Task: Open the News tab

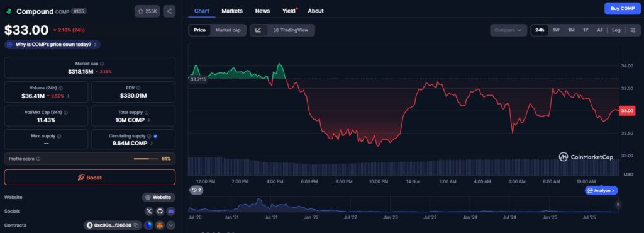Action: (x=262, y=11)
